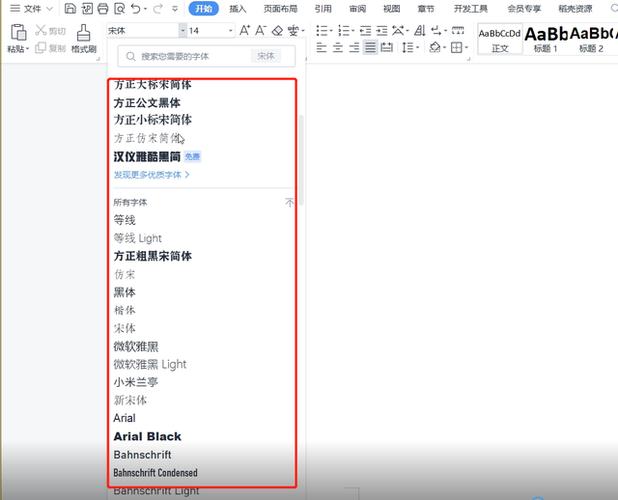Switch to the 引用 tab

323,8
